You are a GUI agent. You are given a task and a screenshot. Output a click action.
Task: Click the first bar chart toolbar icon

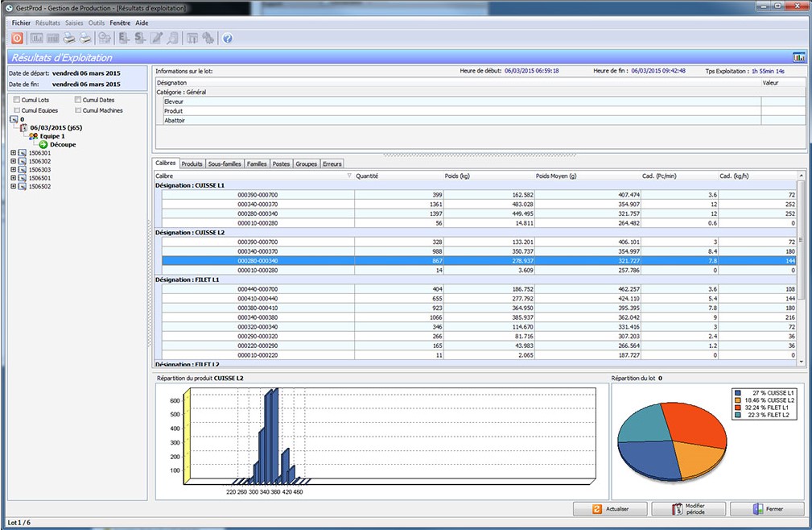[36, 38]
